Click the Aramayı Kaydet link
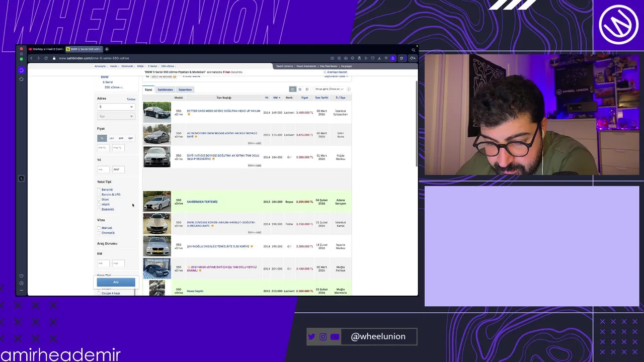Viewport: 644px width, 362px height. [x=337, y=72]
